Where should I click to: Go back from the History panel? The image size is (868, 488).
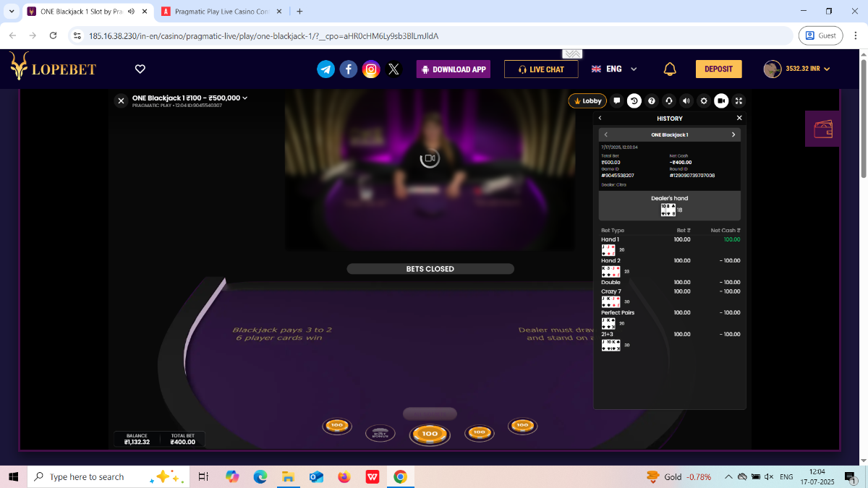click(600, 118)
